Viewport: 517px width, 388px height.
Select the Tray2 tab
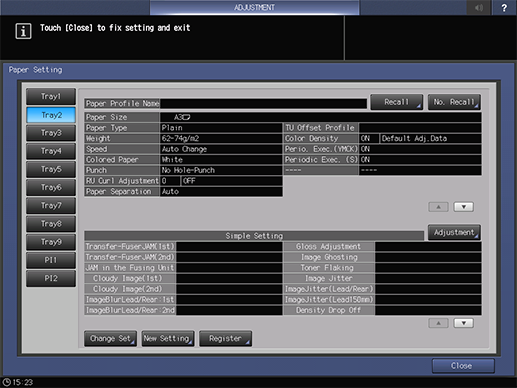point(51,115)
